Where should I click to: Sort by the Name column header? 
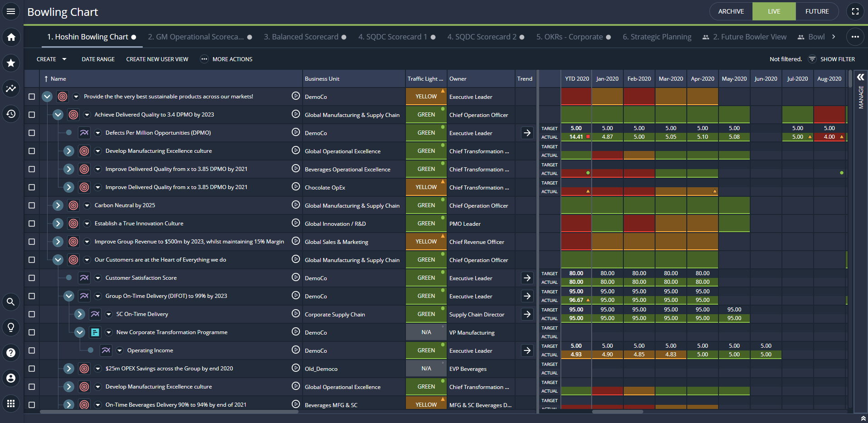click(x=58, y=79)
